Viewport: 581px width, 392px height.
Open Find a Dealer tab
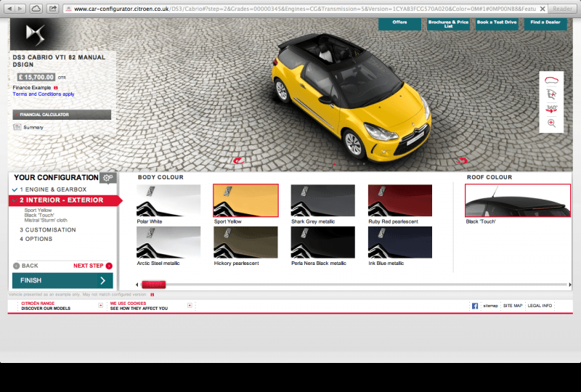coord(545,24)
